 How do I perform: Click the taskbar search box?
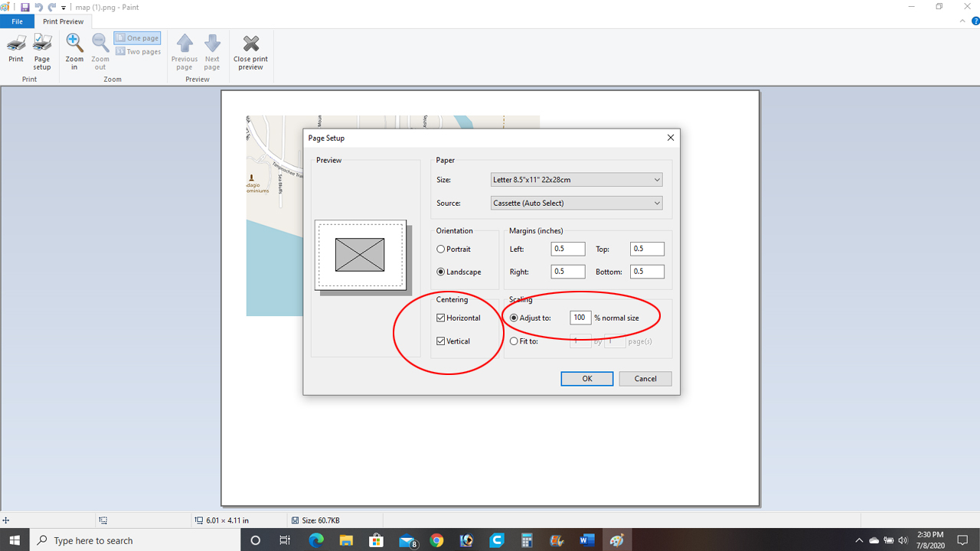(136, 540)
